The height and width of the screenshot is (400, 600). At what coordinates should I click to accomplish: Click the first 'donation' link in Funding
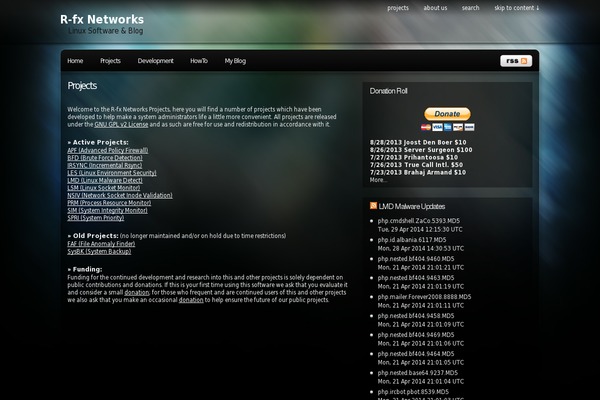(137, 292)
